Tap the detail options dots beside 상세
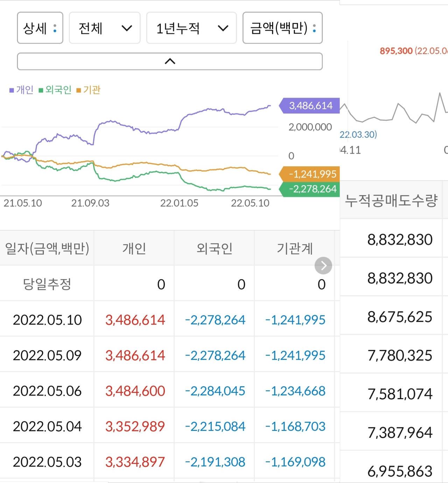Viewport: 448px width, 483px height. coord(55,28)
